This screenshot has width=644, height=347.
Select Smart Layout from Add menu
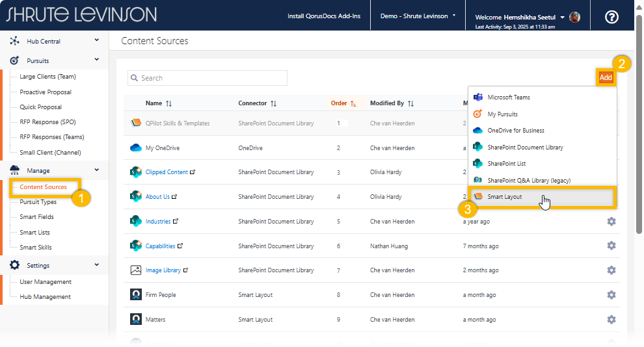(505, 197)
